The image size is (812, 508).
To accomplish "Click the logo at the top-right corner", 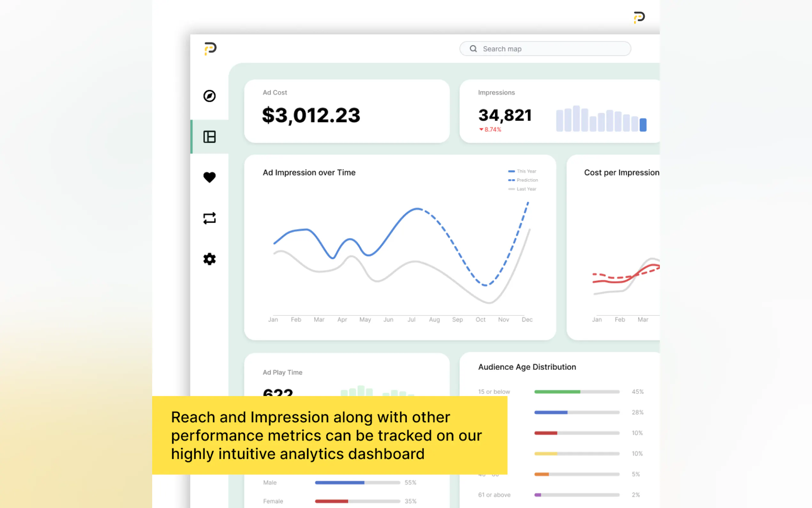I will (x=639, y=17).
